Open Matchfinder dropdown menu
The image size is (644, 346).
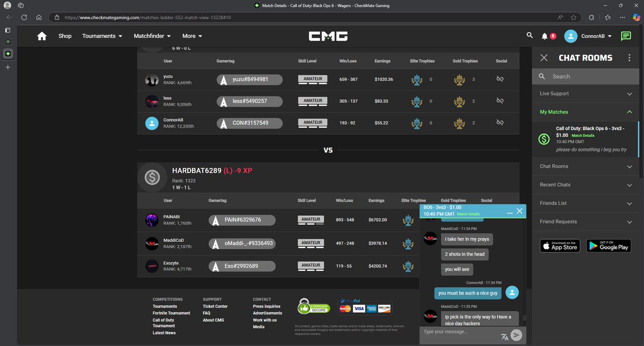click(x=152, y=36)
